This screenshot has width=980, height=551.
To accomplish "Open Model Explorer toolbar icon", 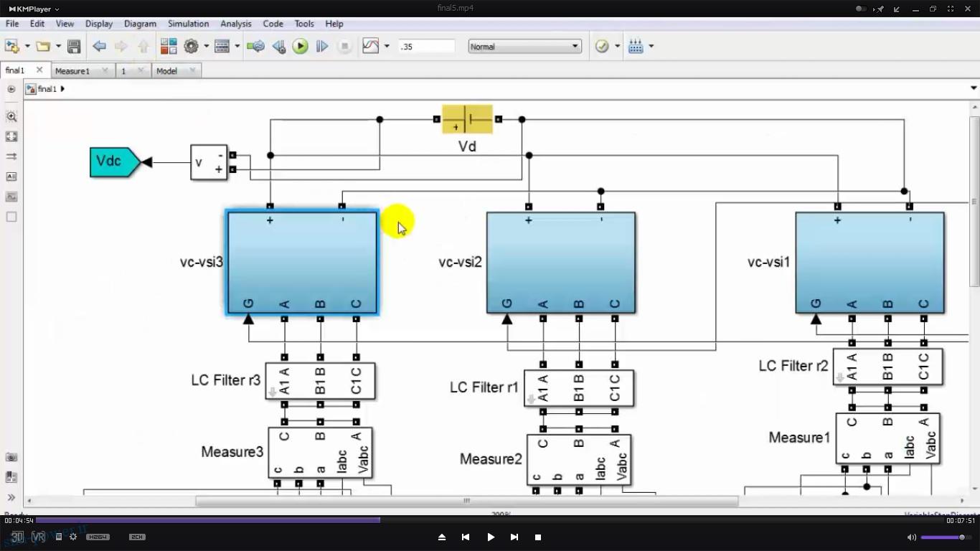I will pos(222,46).
